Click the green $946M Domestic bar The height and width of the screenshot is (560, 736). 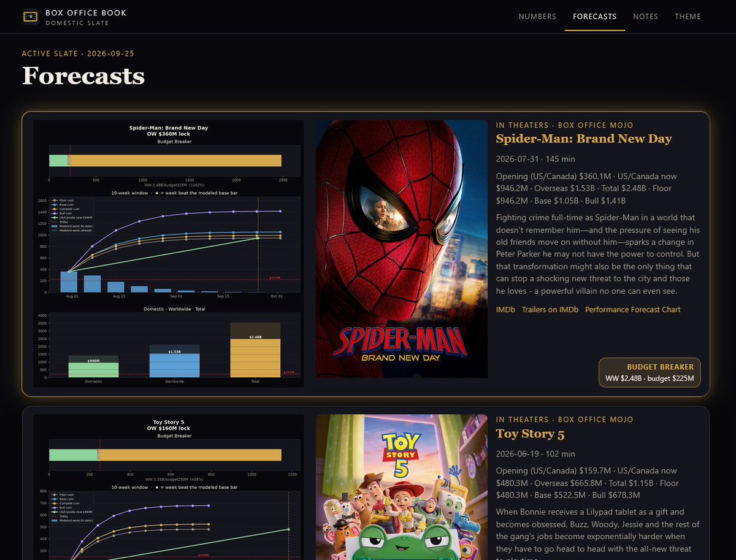pyautogui.click(x=93, y=370)
